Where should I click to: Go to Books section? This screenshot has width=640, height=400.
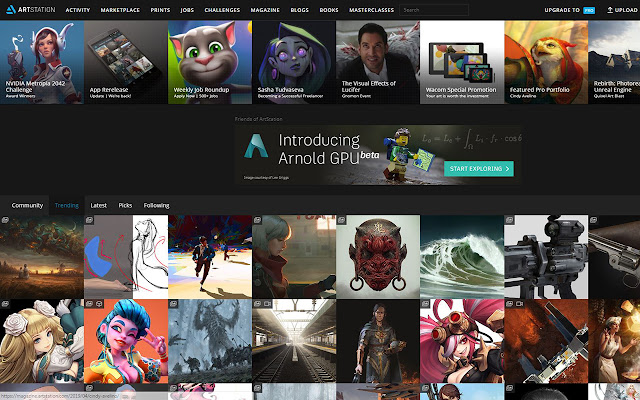point(329,10)
